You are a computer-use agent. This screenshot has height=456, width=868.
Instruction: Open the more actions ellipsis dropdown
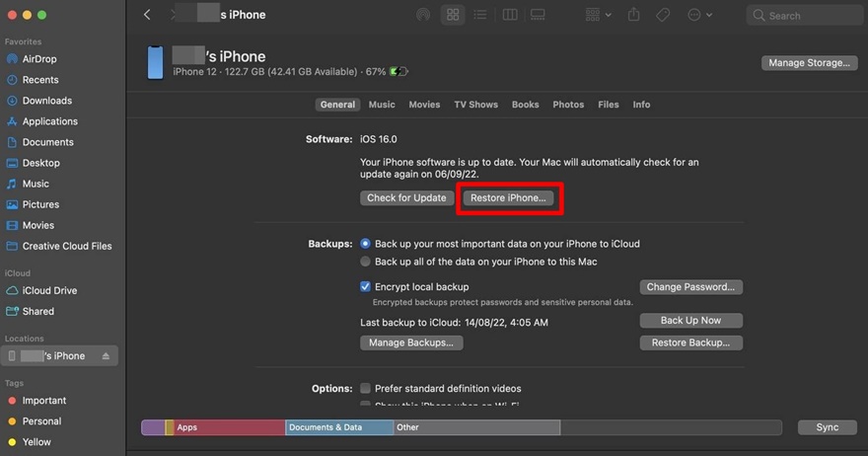700,16
